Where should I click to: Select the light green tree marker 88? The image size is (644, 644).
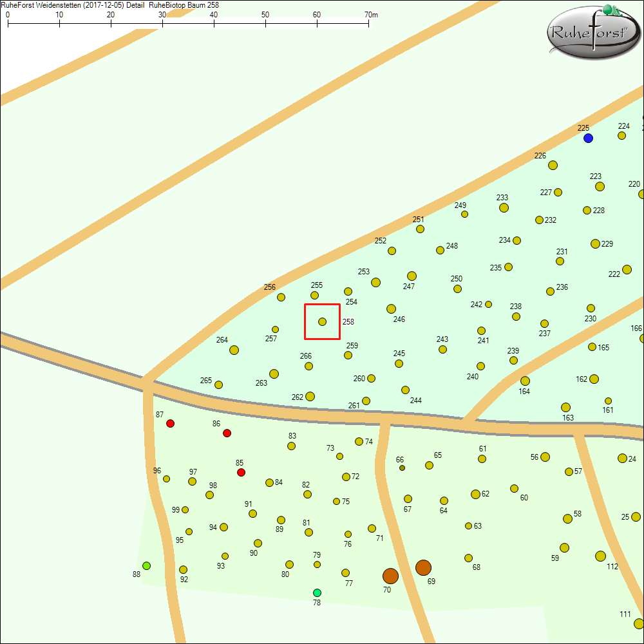coord(146,565)
